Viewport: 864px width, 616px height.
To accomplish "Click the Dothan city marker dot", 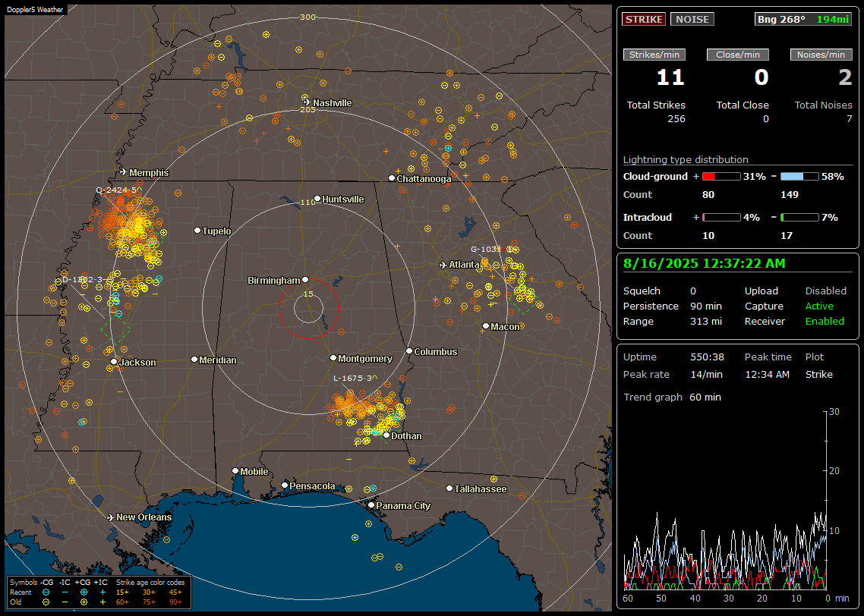I will point(386,435).
